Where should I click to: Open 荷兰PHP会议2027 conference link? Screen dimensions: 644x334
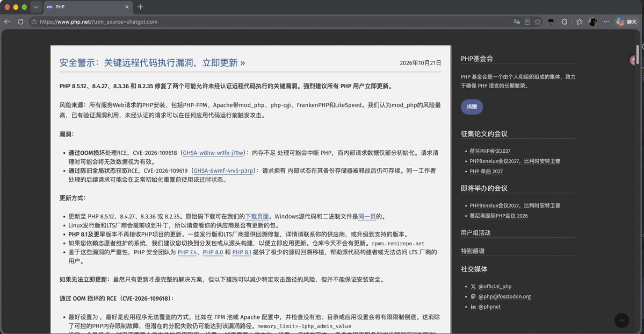pyautogui.click(x=490, y=151)
